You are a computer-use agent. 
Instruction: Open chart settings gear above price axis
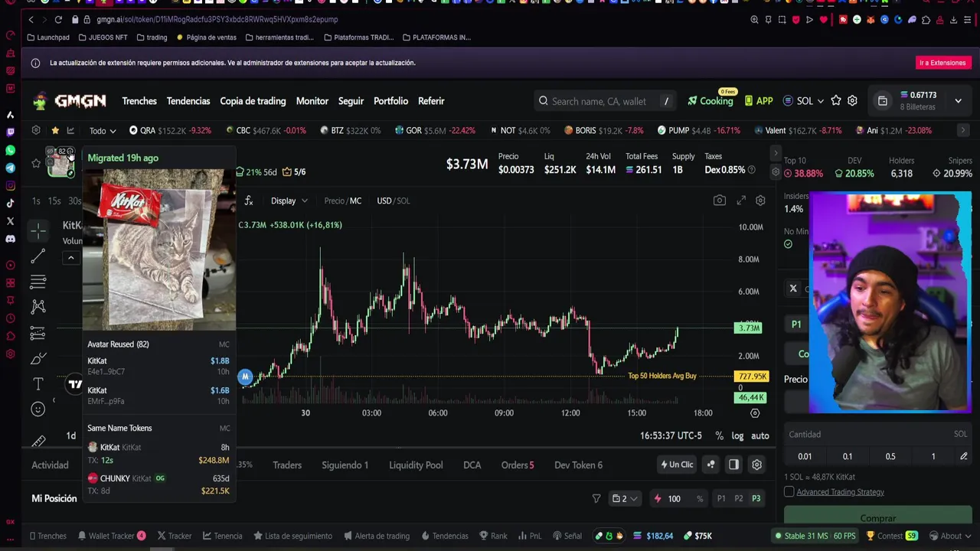tap(760, 201)
